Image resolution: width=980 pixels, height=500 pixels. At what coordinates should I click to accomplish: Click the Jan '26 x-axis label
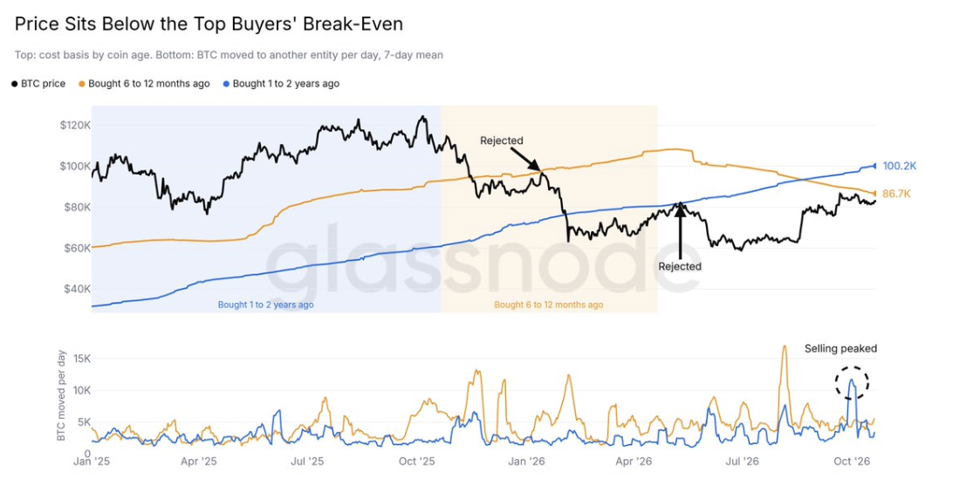click(527, 462)
